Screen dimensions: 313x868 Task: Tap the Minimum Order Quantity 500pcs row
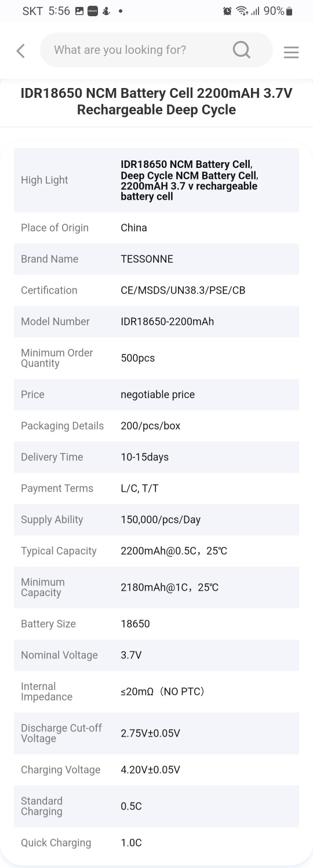[x=156, y=358]
